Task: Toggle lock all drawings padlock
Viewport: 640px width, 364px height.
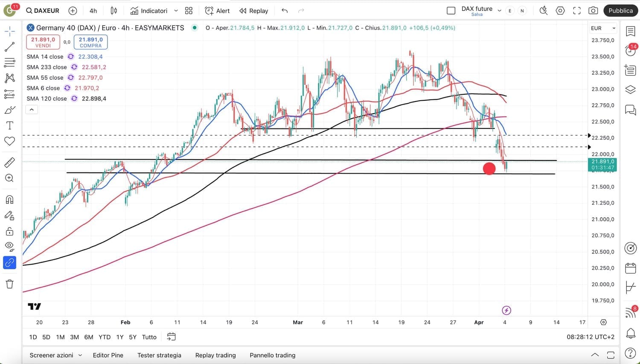Action: point(9,232)
